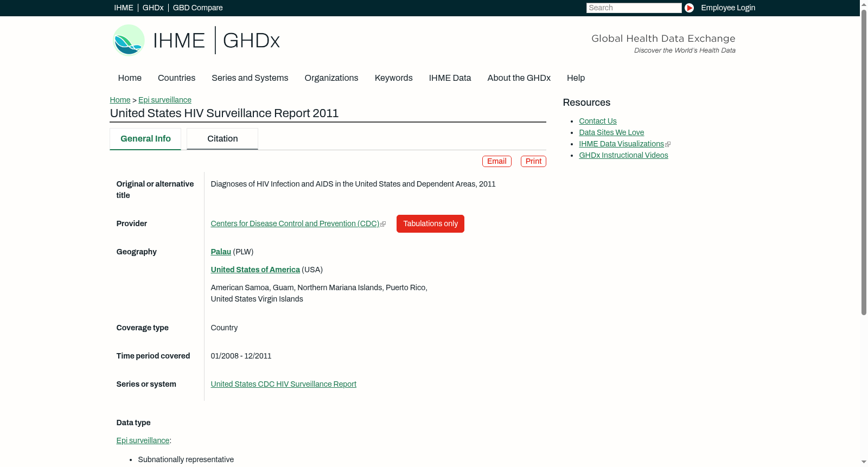Click the 'Resources' sidebar heading

(x=586, y=103)
